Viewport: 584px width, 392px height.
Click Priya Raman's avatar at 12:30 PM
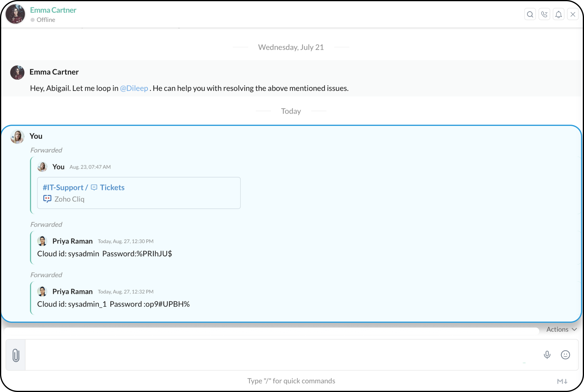pyautogui.click(x=42, y=241)
